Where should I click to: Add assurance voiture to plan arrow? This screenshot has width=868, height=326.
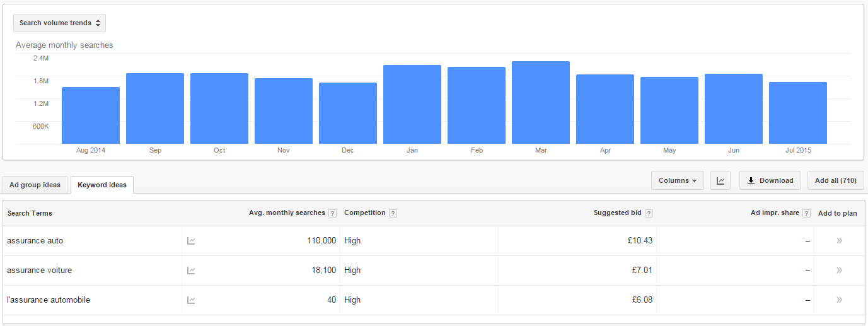point(839,271)
